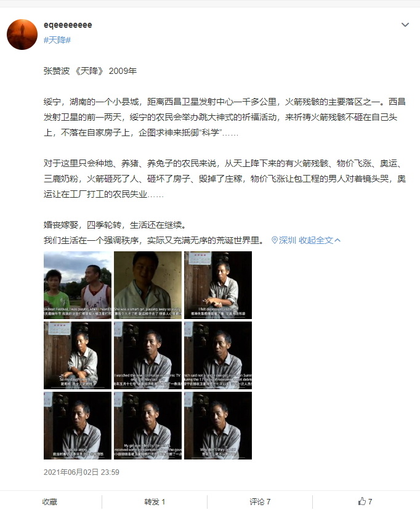Open bottom-right thumbnail in photo grid
This screenshot has height=510, width=420.
218,426
